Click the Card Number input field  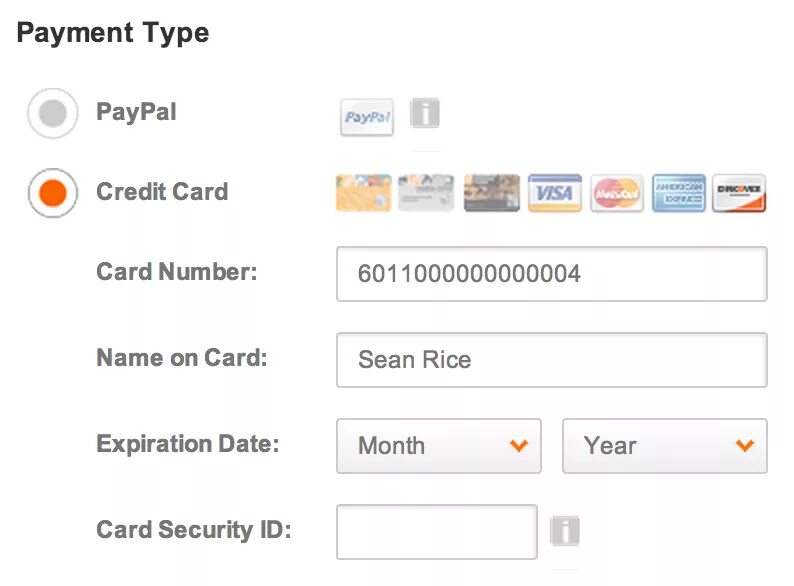552,274
